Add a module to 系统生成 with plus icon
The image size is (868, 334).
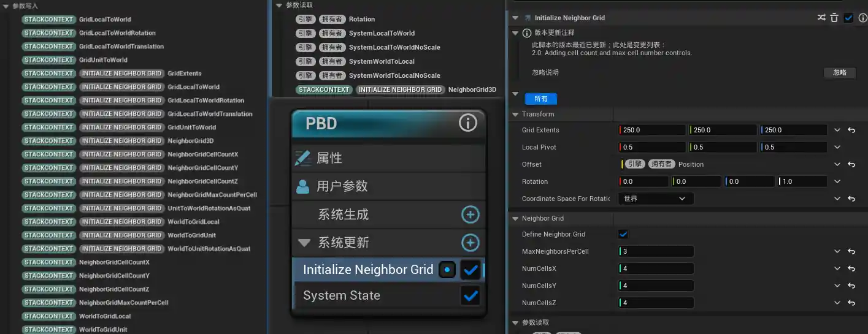(x=470, y=214)
